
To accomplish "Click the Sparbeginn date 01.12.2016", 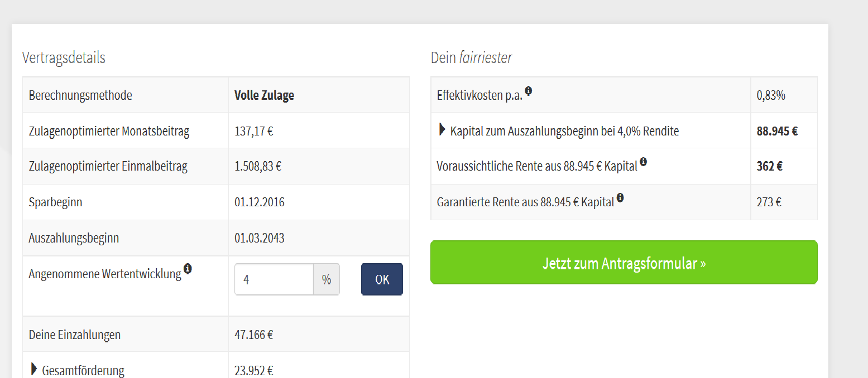I will tap(259, 202).
